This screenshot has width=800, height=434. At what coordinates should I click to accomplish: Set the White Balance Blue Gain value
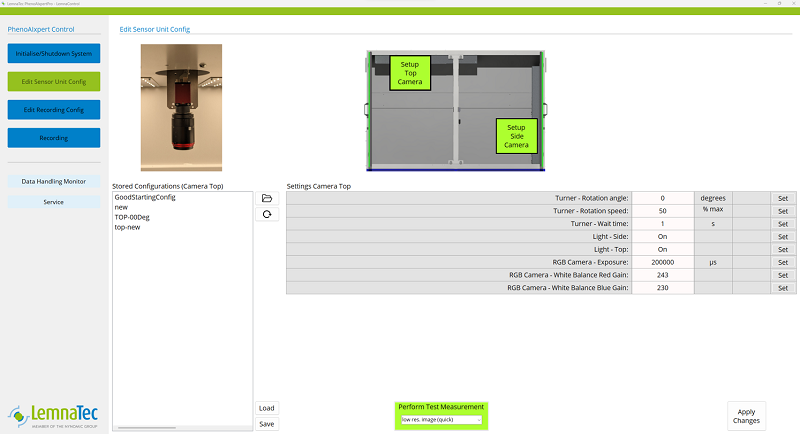[783, 288]
